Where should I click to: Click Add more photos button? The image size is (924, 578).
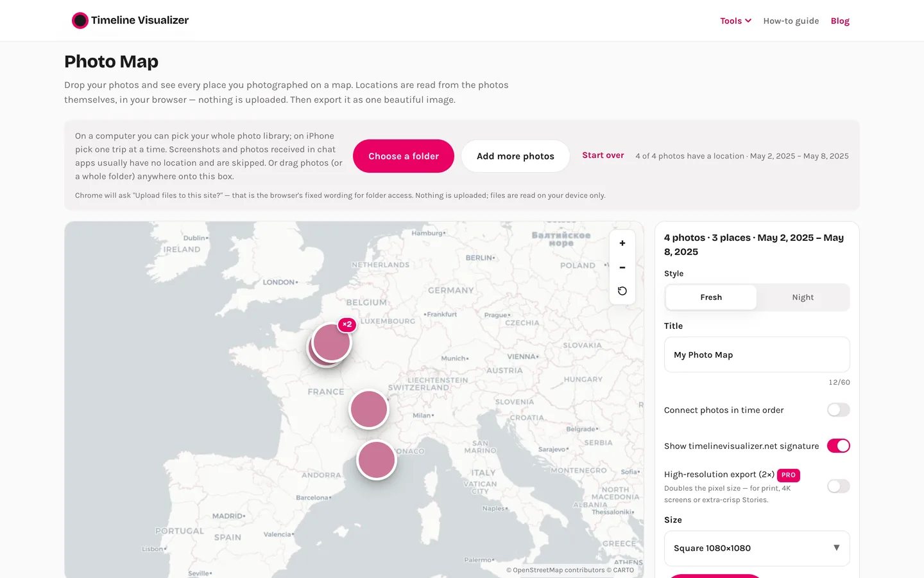point(515,156)
